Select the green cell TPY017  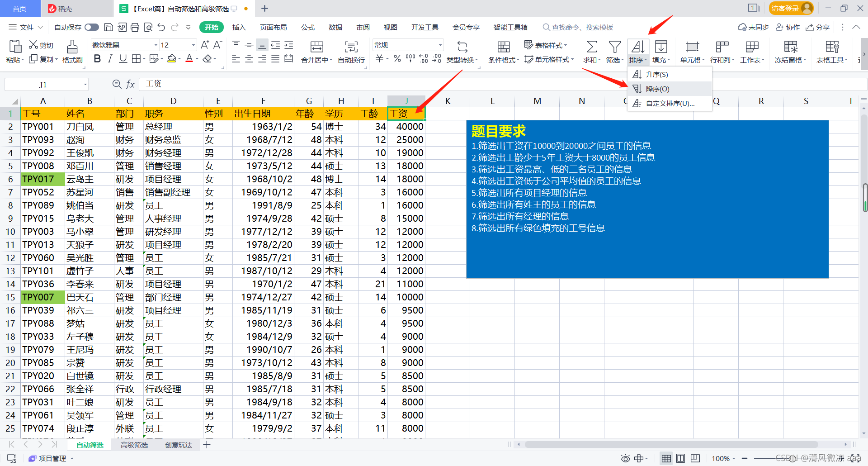pyautogui.click(x=42, y=179)
